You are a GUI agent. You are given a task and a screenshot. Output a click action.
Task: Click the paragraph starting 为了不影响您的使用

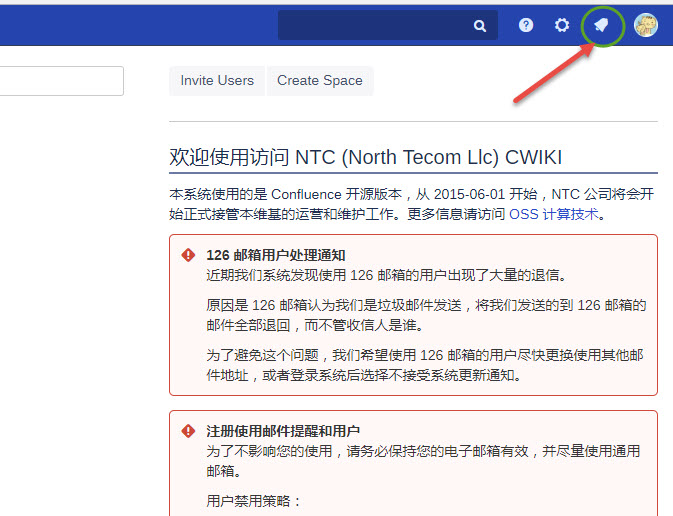[x=423, y=461]
